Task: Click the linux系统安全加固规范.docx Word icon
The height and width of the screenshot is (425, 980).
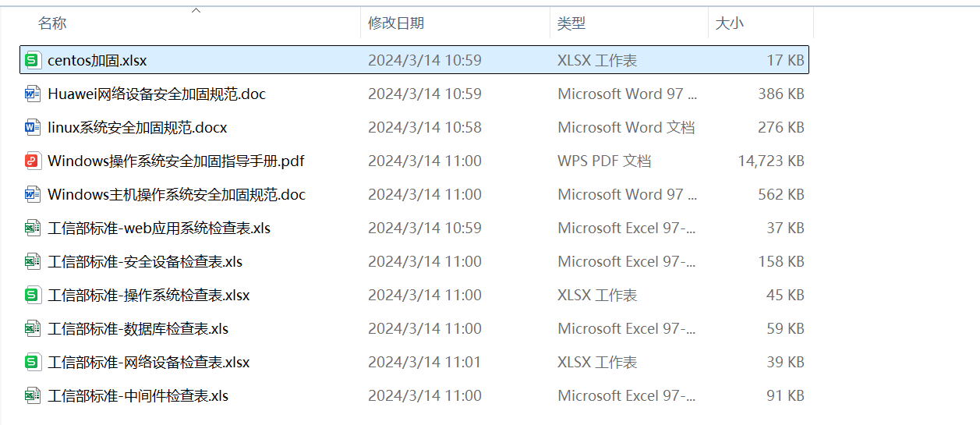Action: click(x=32, y=127)
